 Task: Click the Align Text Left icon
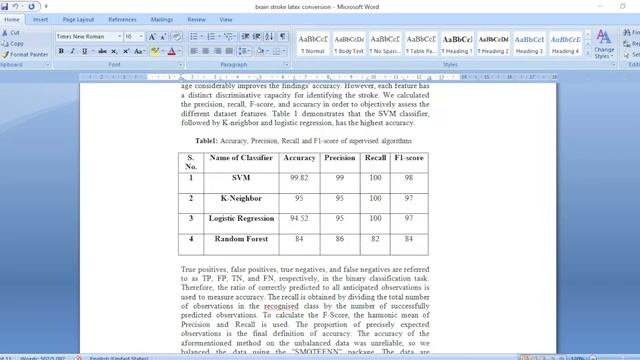click(194, 51)
